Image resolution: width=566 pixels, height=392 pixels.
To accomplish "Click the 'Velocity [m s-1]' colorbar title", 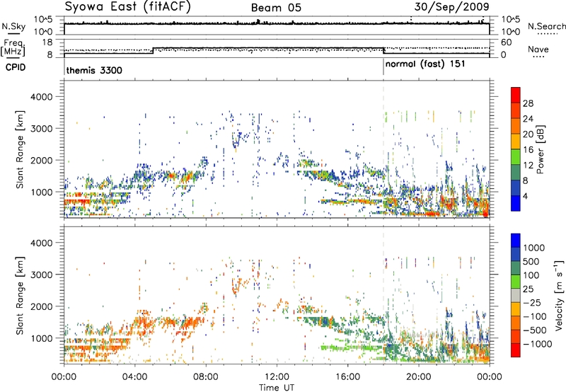I will (559, 295).
